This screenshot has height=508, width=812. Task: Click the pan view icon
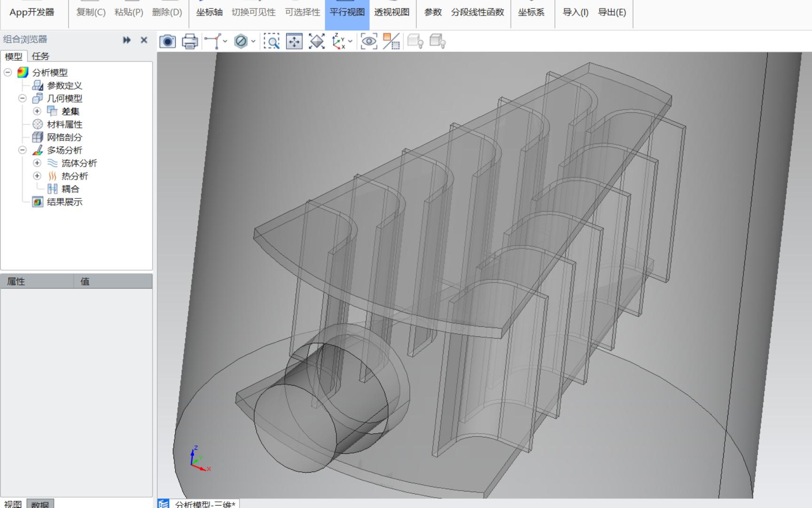click(x=294, y=41)
